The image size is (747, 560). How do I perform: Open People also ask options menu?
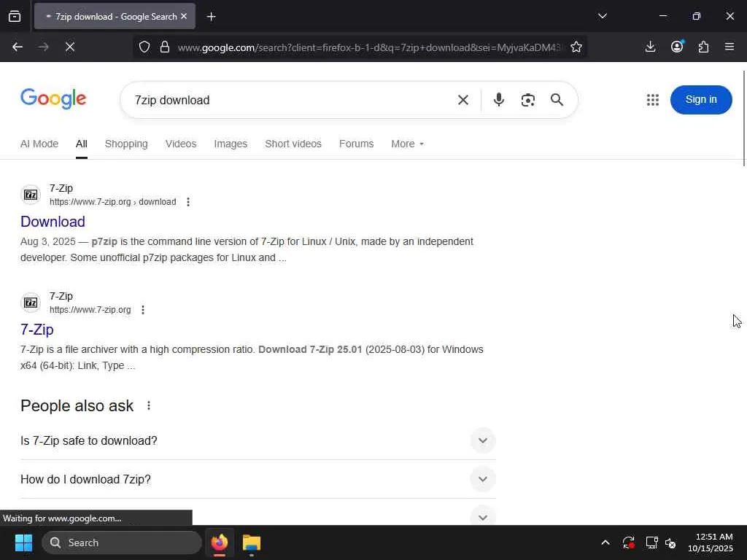(149, 405)
